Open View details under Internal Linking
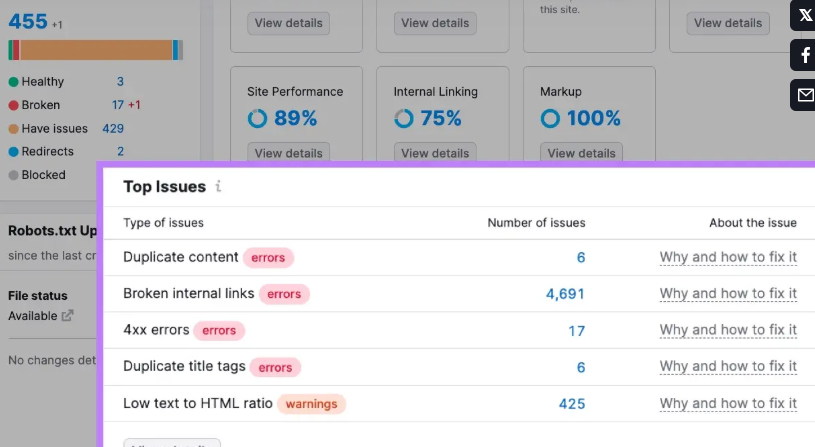815x447 pixels. pos(435,153)
